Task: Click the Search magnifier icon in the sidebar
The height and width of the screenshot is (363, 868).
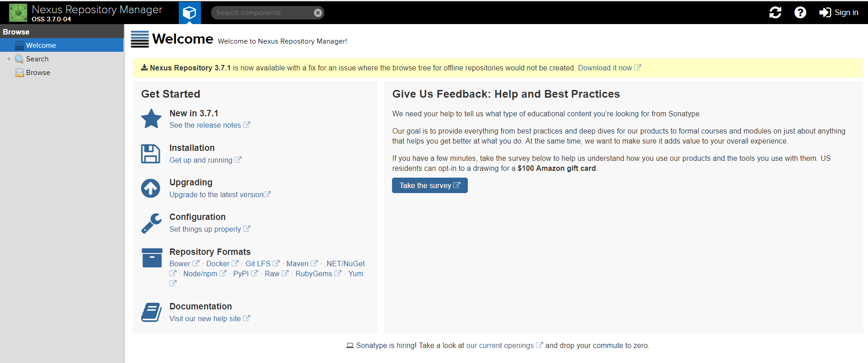Action: click(19, 59)
